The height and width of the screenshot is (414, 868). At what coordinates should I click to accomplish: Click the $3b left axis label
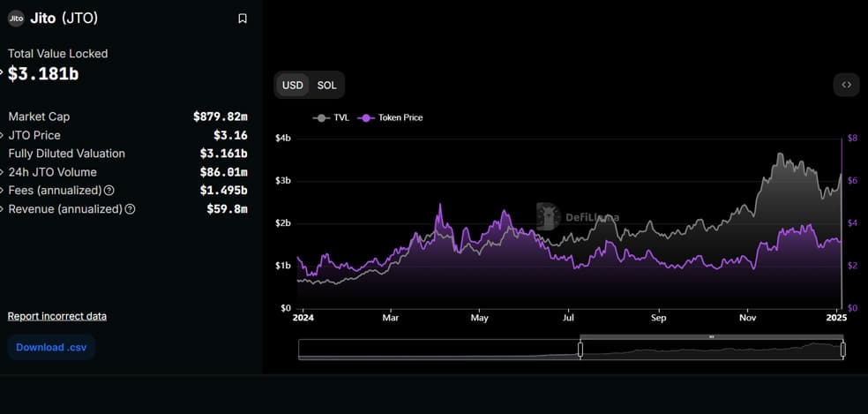[283, 181]
